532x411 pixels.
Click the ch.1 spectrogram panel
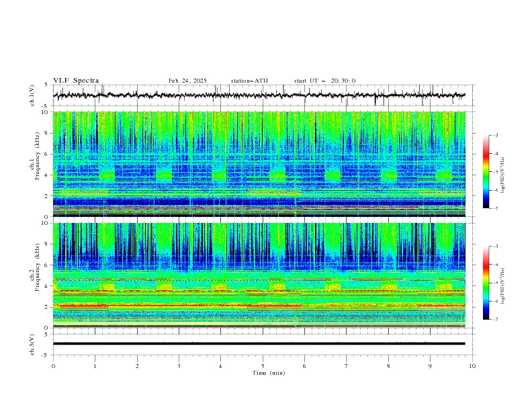[259, 164]
